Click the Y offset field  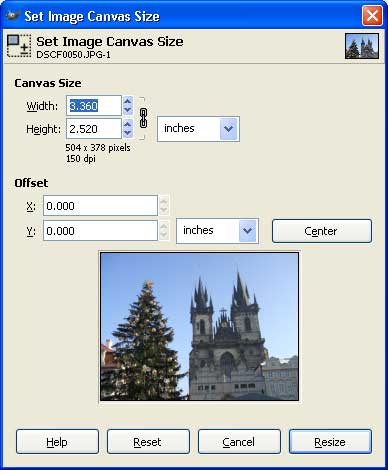tap(100, 231)
